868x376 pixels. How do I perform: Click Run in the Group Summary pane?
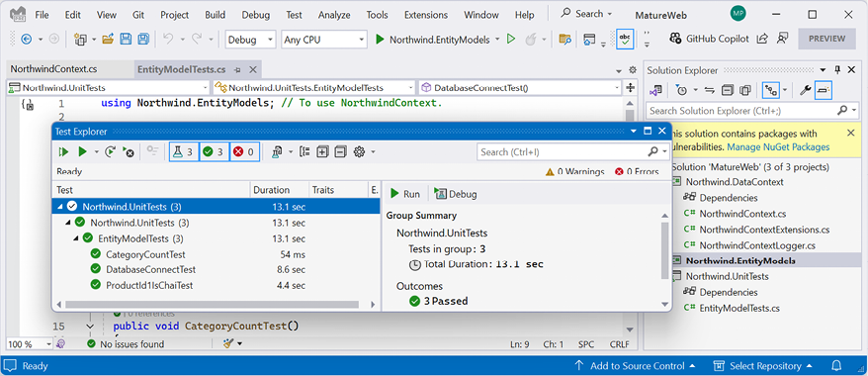point(405,194)
